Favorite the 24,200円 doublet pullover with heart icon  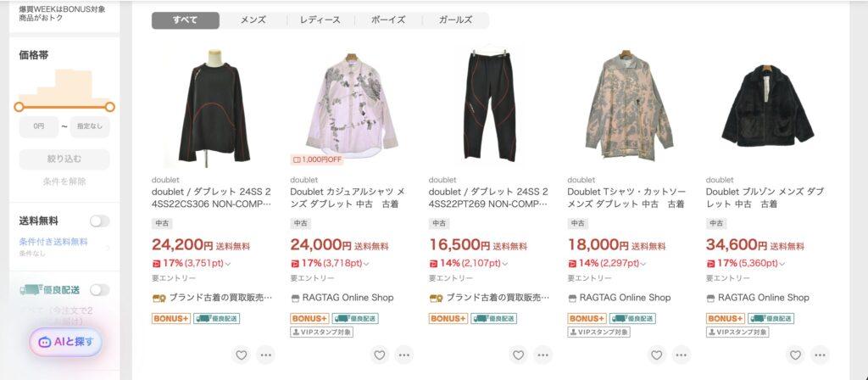point(242,355)
